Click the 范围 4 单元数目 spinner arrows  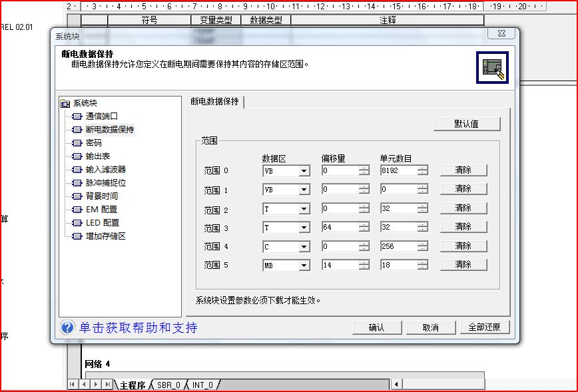coord(424,246)
